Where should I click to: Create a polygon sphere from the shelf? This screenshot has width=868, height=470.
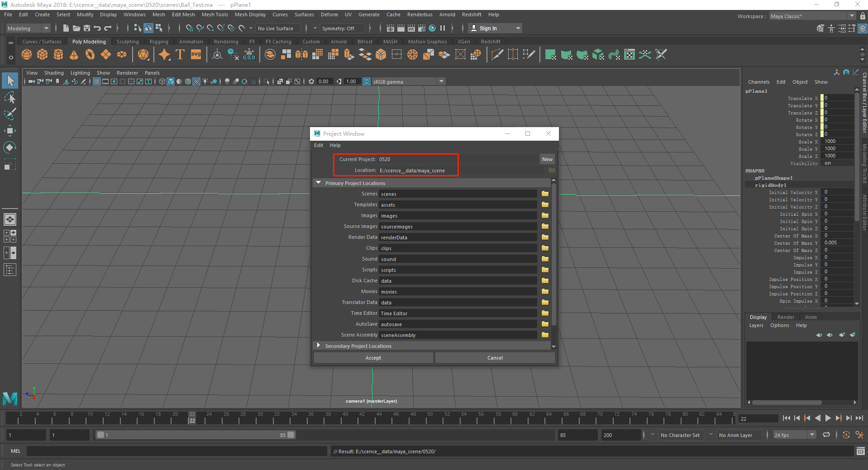click(27, 55)
